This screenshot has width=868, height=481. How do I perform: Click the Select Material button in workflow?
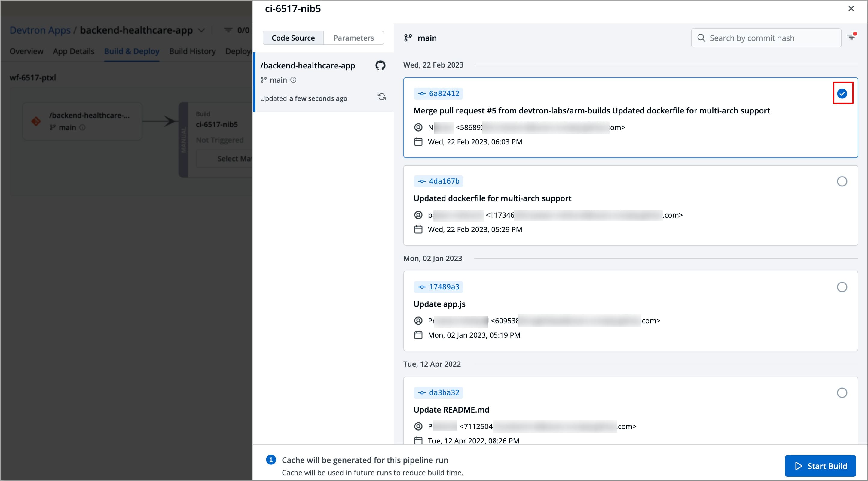coord(225,159)
